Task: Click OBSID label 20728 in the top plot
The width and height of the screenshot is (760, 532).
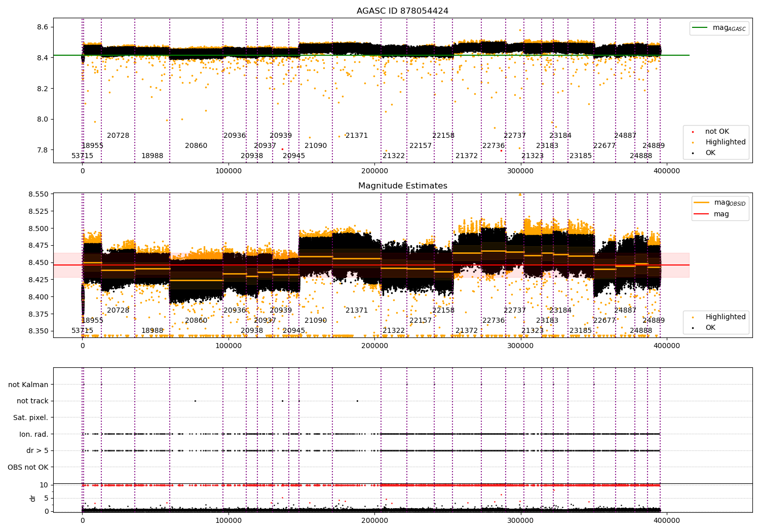Action: [118, 135]
